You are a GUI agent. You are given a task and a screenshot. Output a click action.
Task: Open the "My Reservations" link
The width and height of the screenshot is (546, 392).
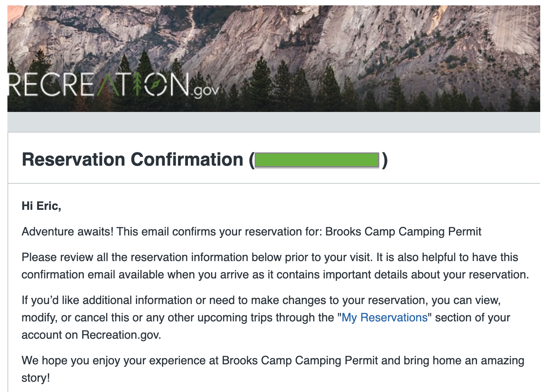(x=385, y=318)
